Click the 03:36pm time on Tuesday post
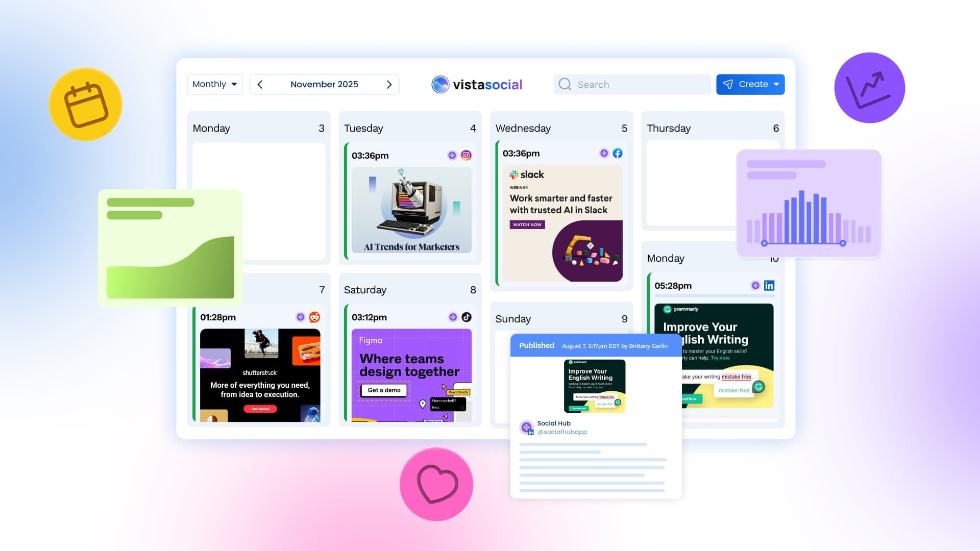980x551 pixels. click(370, 156)
